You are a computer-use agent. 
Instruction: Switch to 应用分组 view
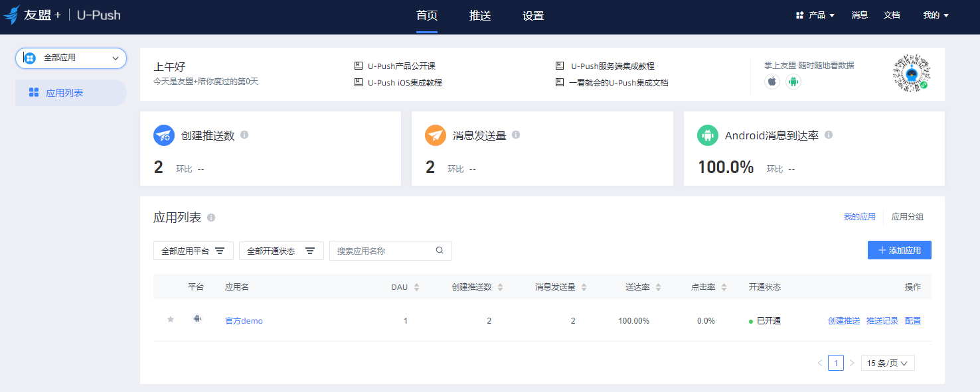coord(908,217)
